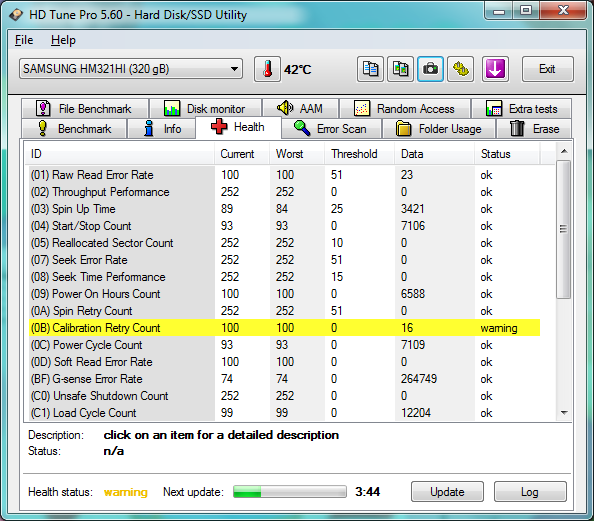Select the (C1) Load Cycle Count row
This screenshot has width=594, height=521.
[284, 413]
